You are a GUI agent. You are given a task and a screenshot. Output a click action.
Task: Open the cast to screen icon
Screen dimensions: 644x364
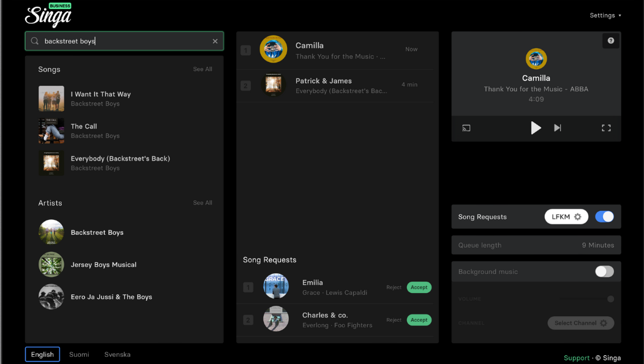(x=466, y=128)
